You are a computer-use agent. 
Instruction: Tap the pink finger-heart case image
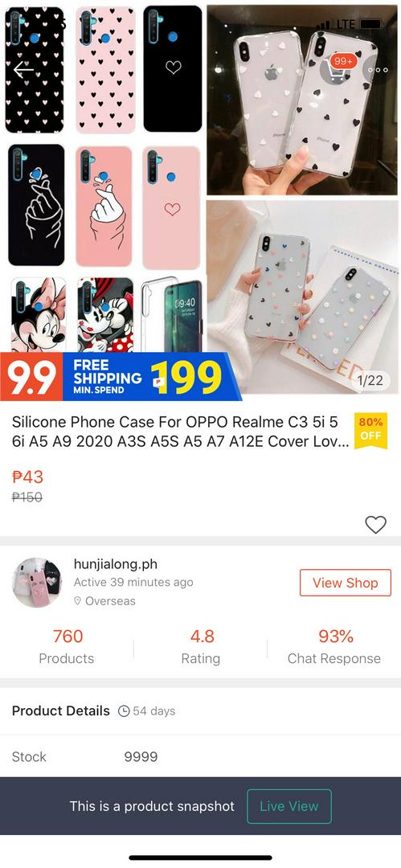point(104,206)
